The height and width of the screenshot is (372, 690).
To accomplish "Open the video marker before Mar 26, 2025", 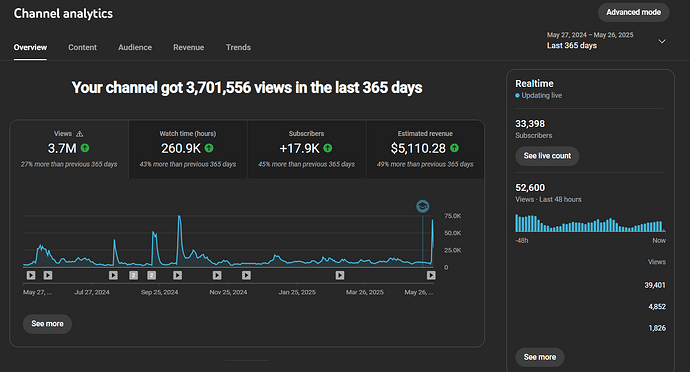I will pyautogui.click(x=340, y=275).
